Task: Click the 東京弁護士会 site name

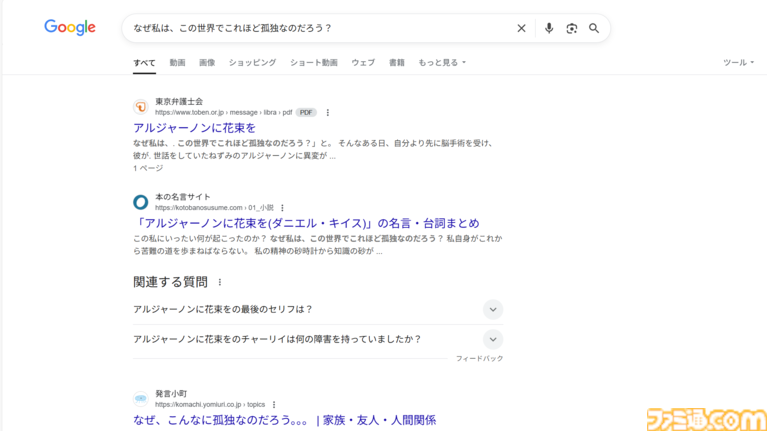Action: (179, 101)
